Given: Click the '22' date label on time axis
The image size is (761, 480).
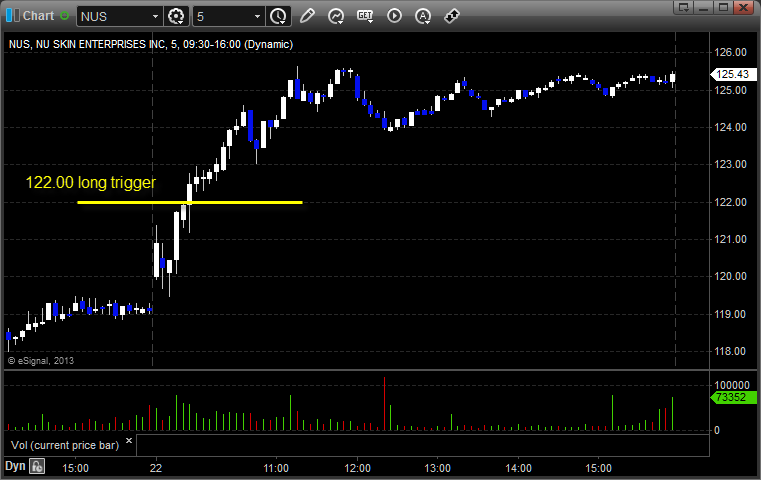Looking at the screenshot, I should click(156, 468).
